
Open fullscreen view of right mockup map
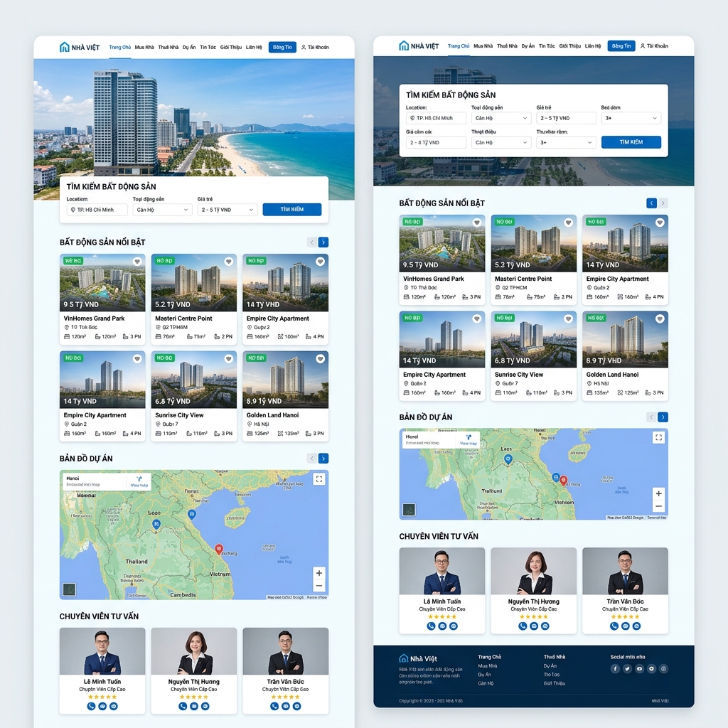tap(658, 437)
